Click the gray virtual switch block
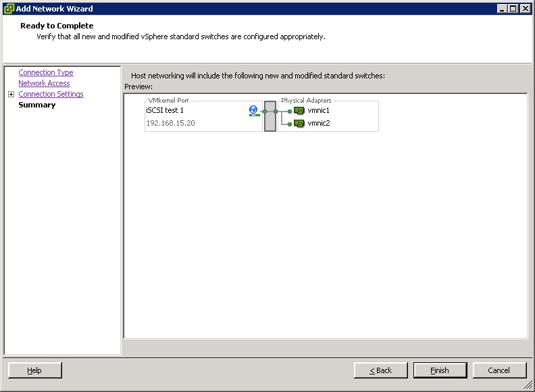 270,116
